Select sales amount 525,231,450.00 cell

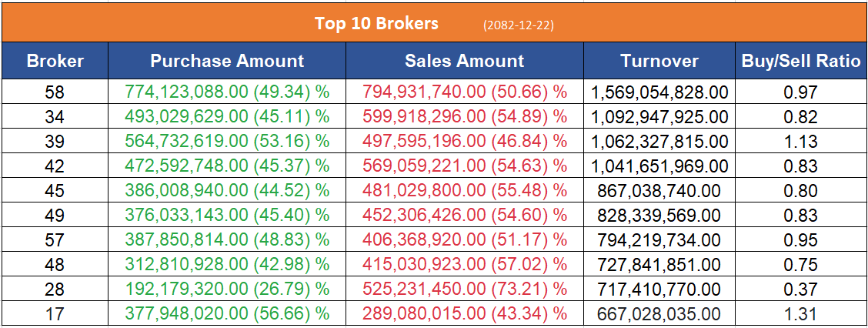pos(464,290)
